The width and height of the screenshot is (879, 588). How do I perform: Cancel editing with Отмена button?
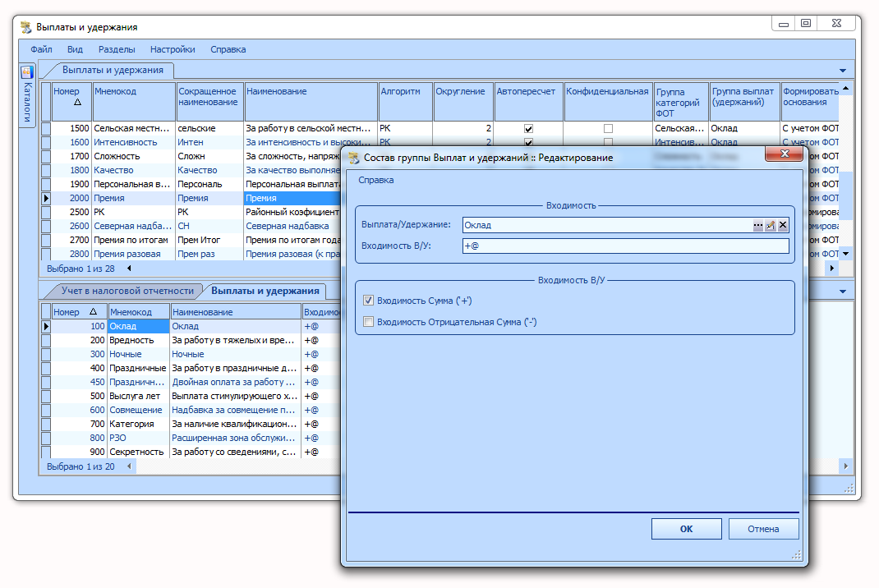point(763,529)
